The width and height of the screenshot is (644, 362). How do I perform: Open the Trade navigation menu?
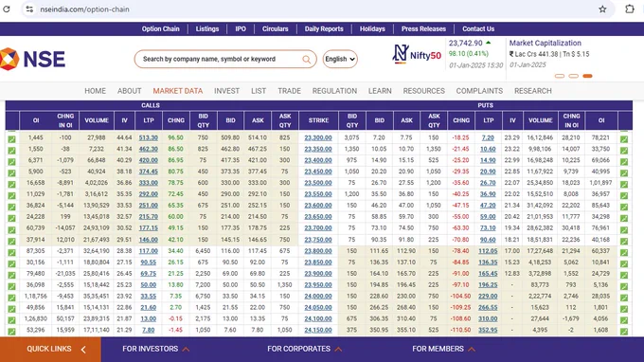pos(289,91)
